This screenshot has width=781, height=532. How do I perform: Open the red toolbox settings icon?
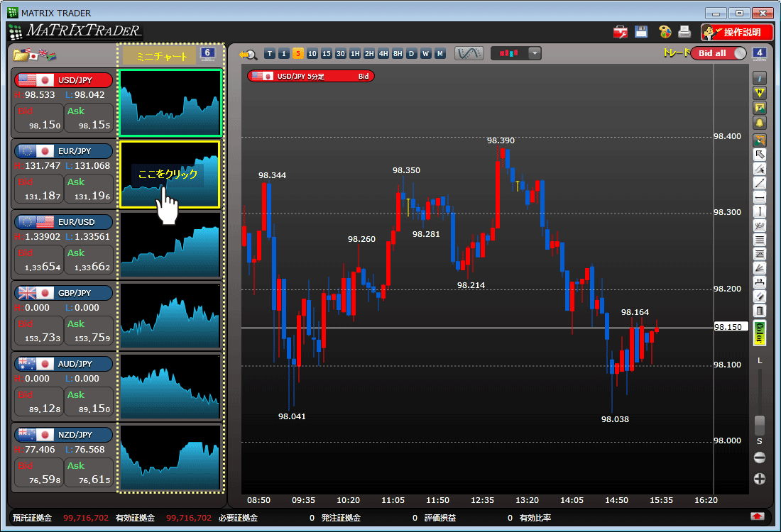point(620,33)
